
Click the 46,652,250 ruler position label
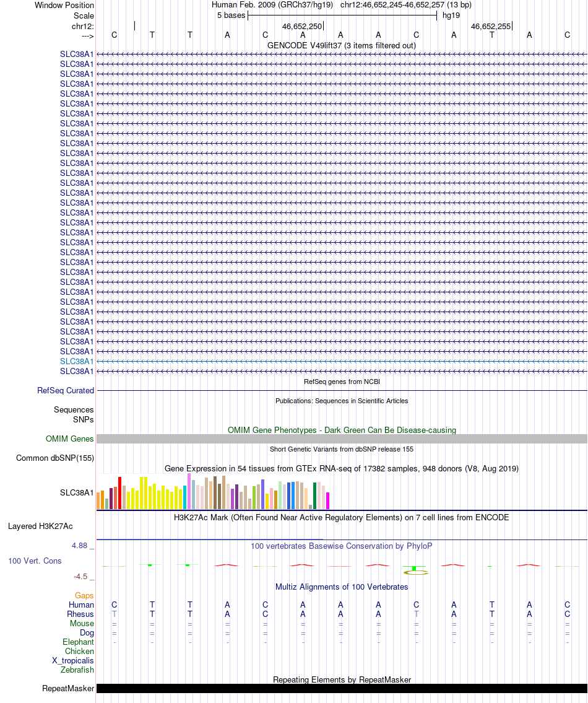[x=301, y=27]
